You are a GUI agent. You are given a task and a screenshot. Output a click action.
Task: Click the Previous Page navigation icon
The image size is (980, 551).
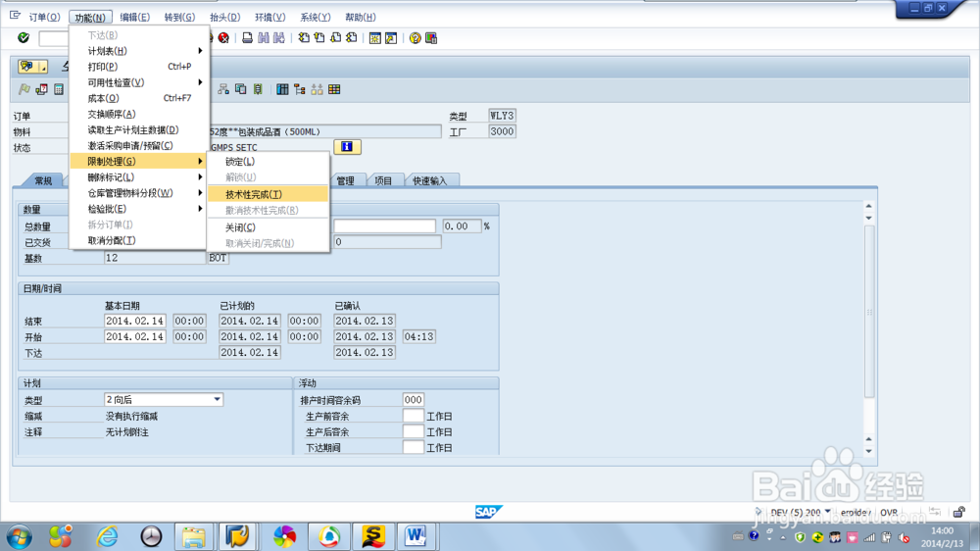coord(319,38)
